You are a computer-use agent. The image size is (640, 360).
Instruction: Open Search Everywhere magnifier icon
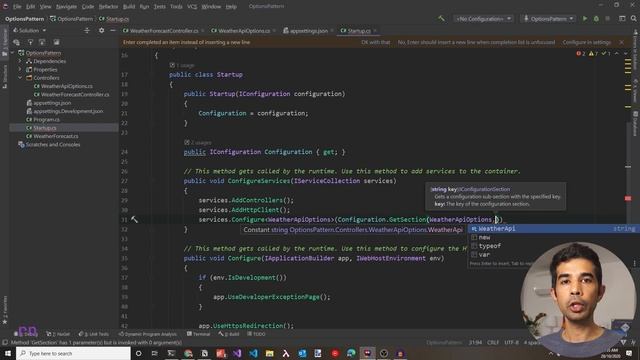point(633,19)
